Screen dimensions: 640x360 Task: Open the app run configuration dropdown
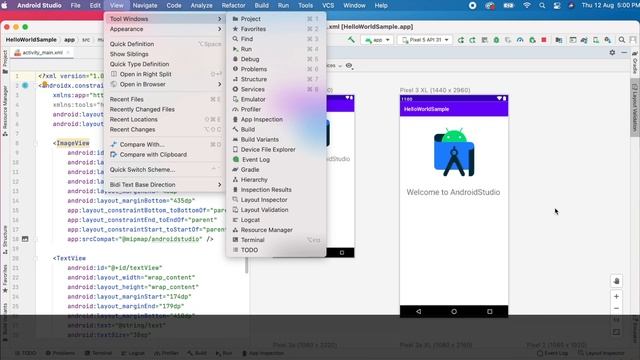(x=377, y=40)
